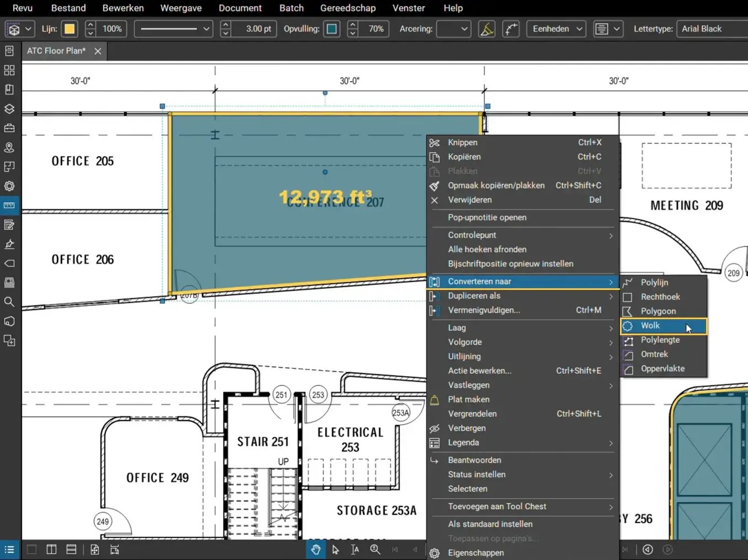Open the Bestand menu
748x560 pixels.
pos(68,8)
